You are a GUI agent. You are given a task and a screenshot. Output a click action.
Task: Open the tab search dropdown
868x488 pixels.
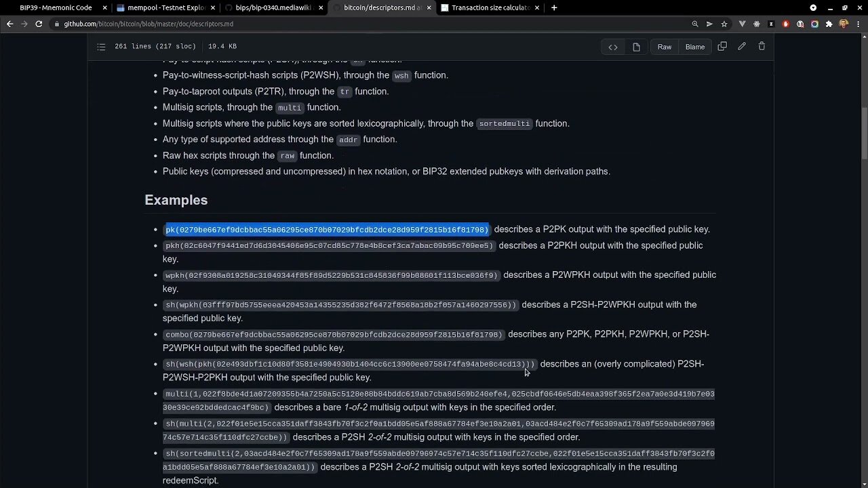point(813,7)
